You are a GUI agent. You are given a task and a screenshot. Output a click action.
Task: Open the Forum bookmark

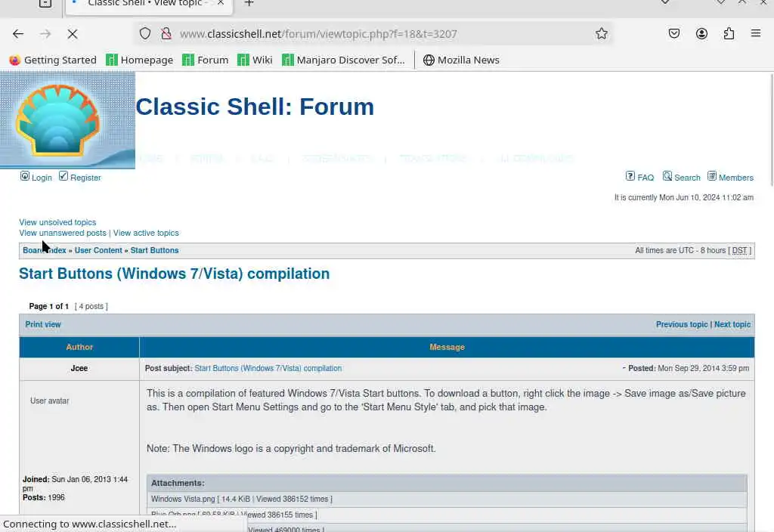tap(206, 60)
